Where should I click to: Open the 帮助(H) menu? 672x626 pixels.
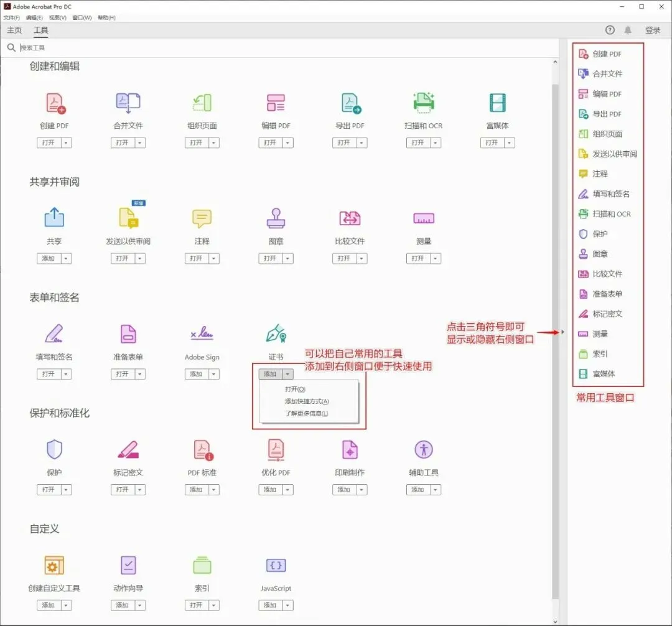106,17
